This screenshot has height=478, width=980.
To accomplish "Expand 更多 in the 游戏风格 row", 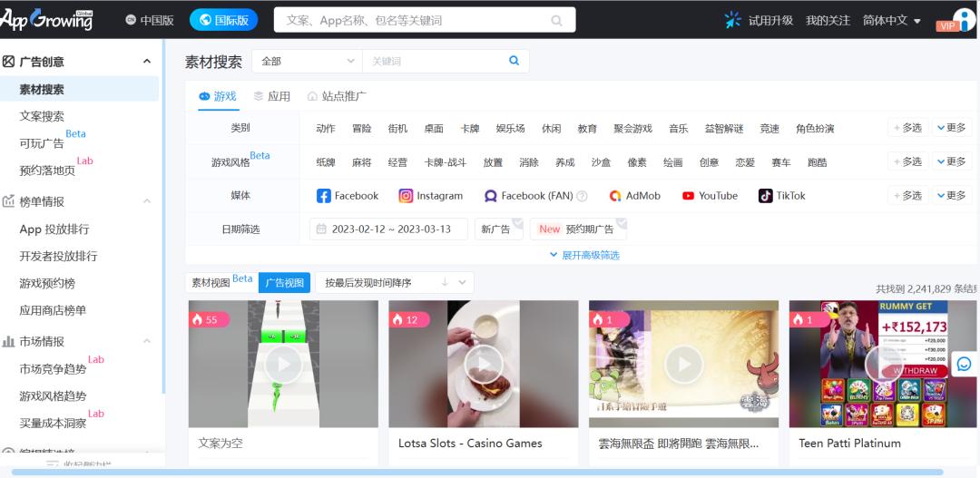I will (952, 161).
